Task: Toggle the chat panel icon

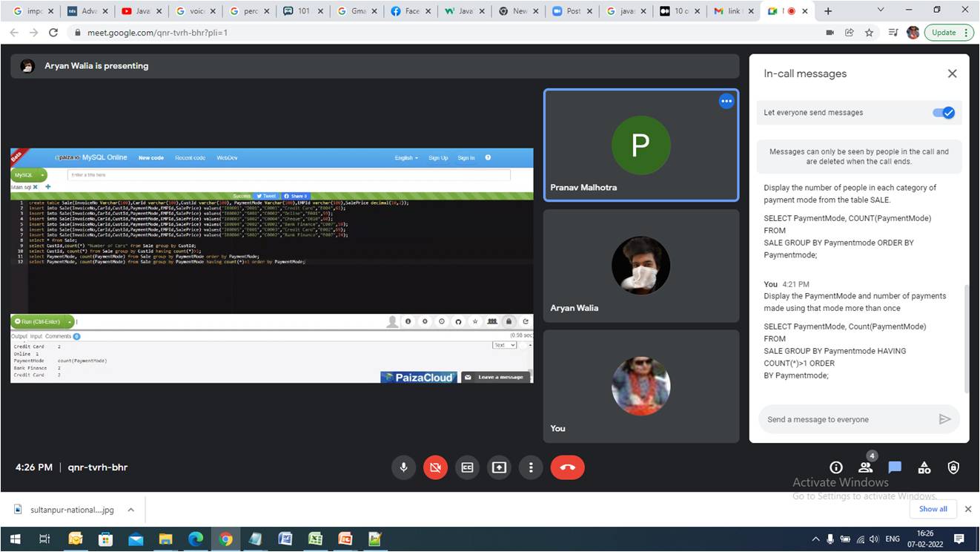Action: 895,467
